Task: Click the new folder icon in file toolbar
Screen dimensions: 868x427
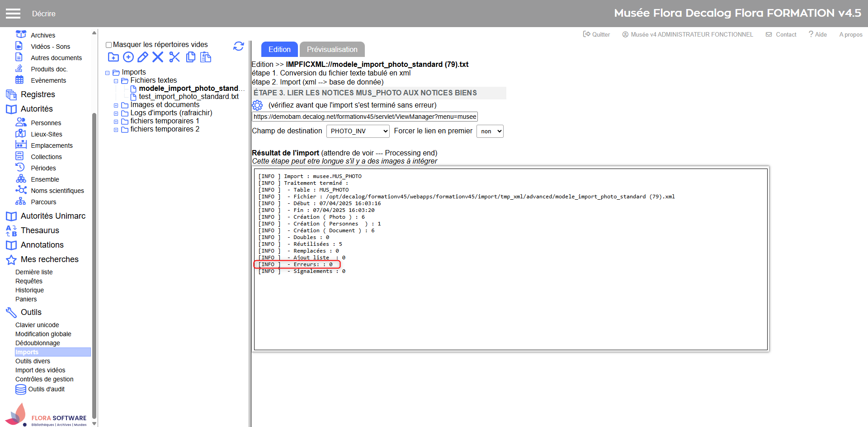Action: coord(113,57)
